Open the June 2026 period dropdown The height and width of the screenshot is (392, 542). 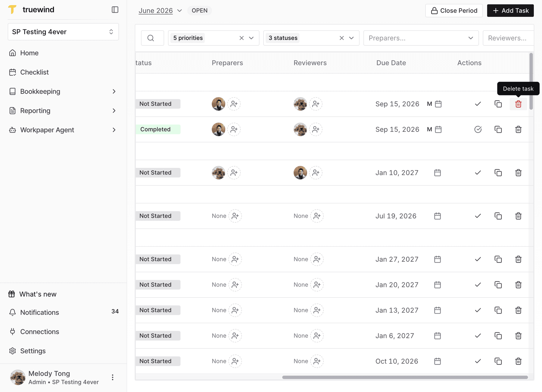tap(160, 11)
